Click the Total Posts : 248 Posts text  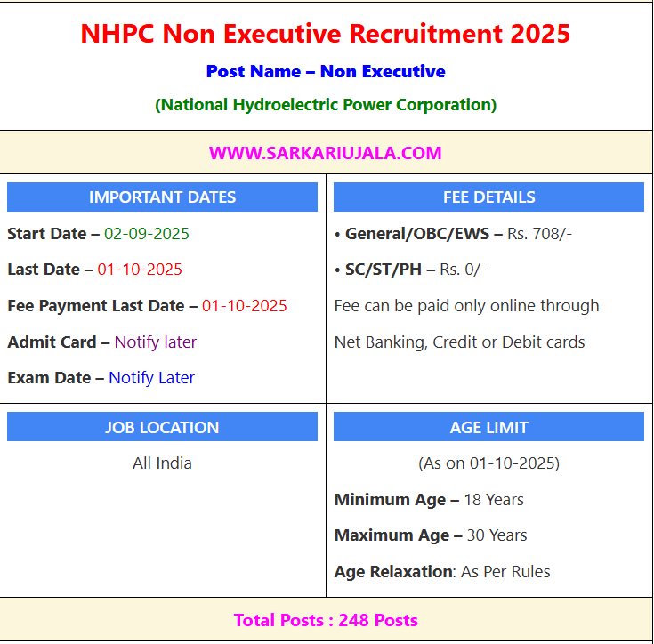click(326, 620)
